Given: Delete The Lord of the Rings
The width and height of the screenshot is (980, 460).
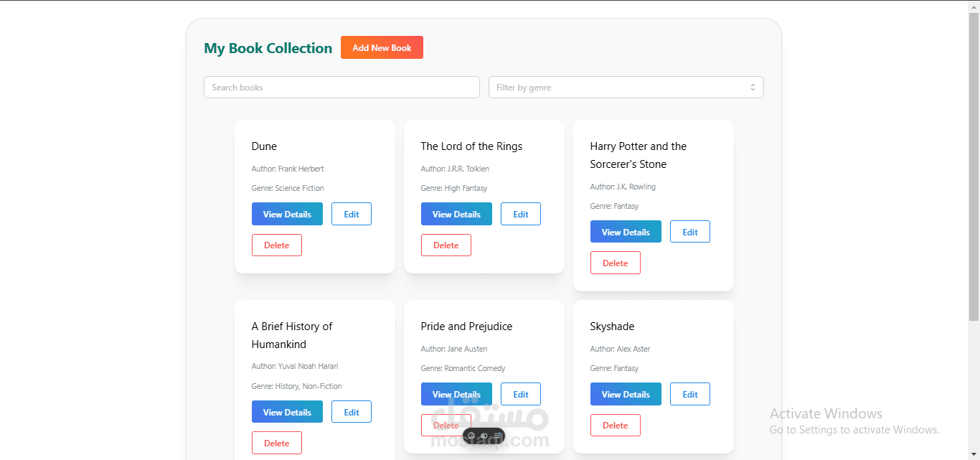Looking at the screenshot, I should click(446, 245).
